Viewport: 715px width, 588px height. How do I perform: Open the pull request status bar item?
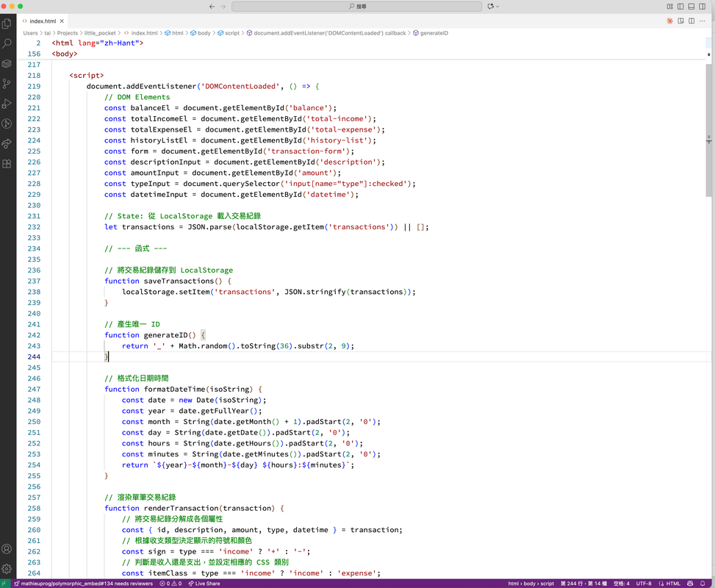pos(84,584)
